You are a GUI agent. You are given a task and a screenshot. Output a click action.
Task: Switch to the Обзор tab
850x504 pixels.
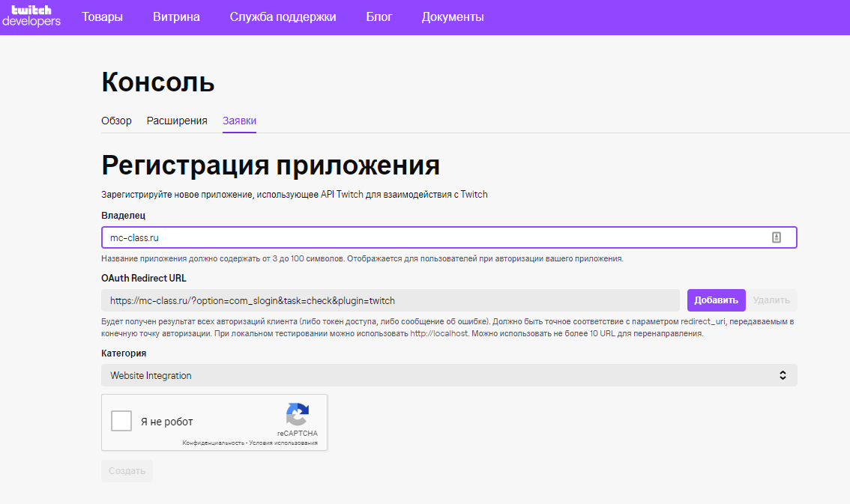coord(116,121)
